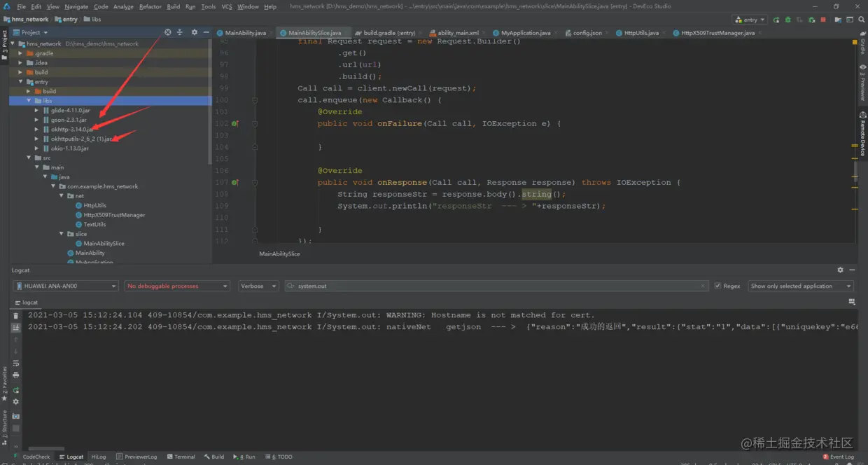The height and width of the screenshot is (465, 868).
Task: Hide the Project panel with the minus icon
Action: point(206,32)
